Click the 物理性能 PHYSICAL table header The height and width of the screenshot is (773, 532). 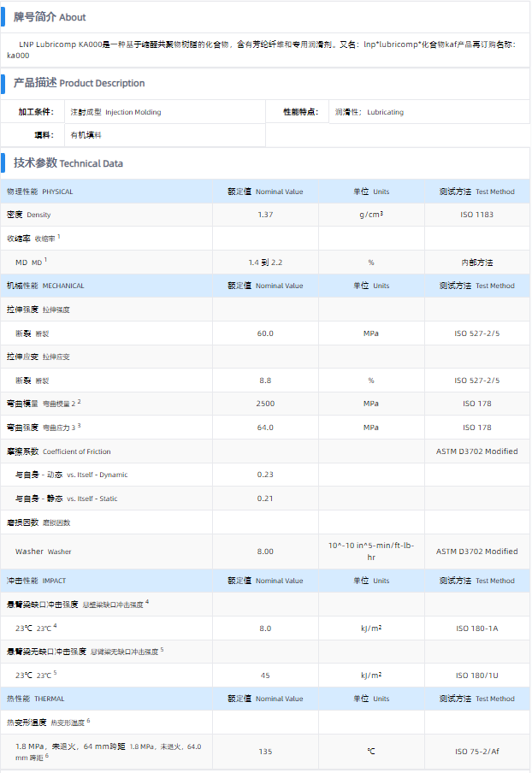(x=40, y=192)
